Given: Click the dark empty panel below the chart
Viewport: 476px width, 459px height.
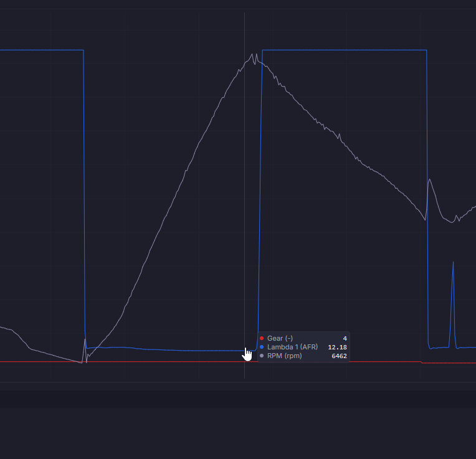Looking at the screenshot, I should tap(238, 425).
